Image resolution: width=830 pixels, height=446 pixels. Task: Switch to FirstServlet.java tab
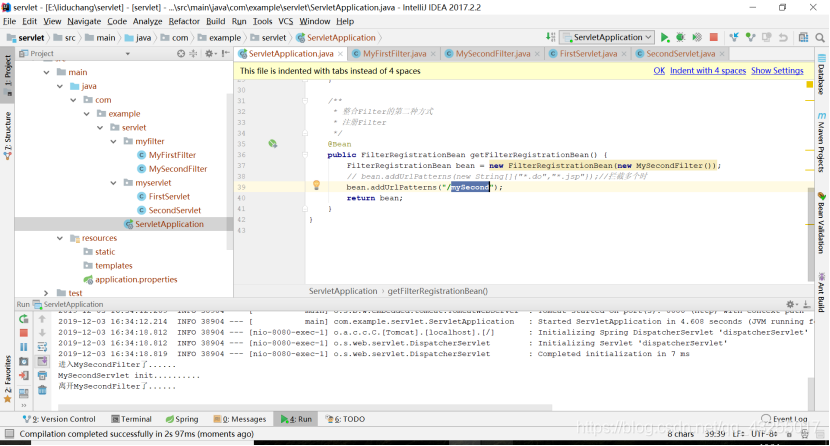click(x=588, y=53)
